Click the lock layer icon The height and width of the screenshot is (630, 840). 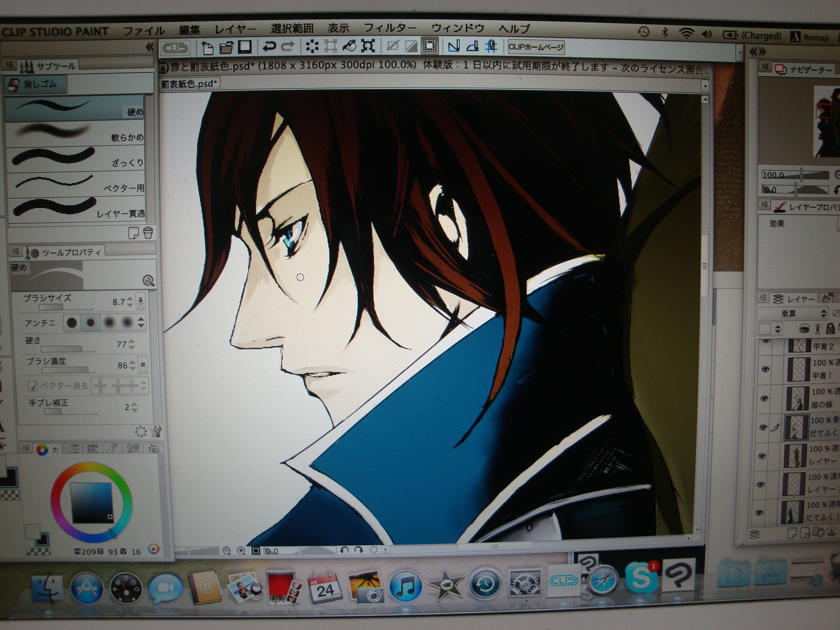click(x=830, y=328)
